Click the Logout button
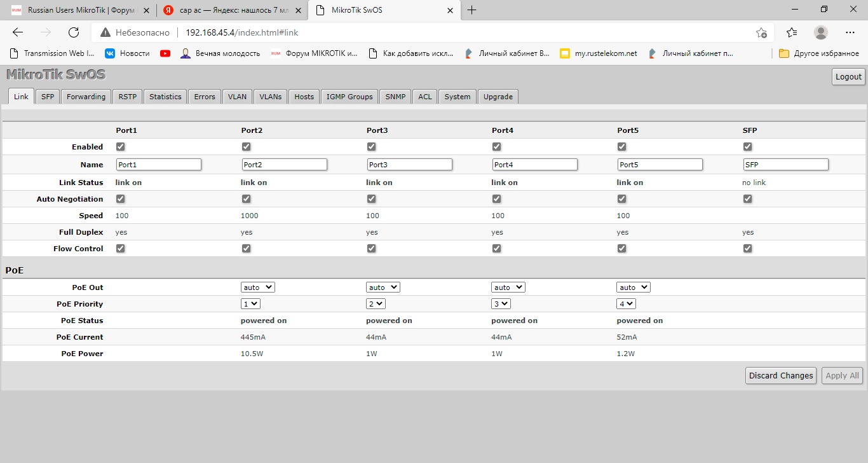This screenshot has width=868, height=463. point(848,76)
